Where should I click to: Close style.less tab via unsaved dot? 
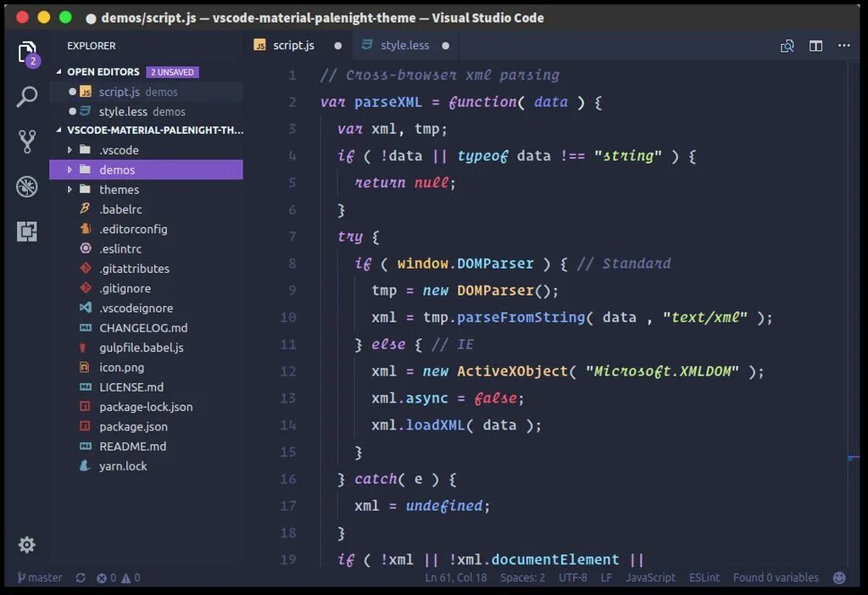446,46
